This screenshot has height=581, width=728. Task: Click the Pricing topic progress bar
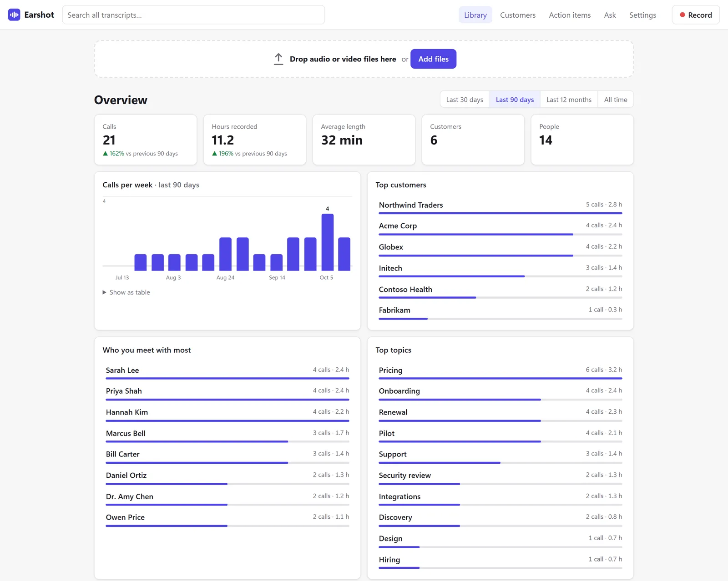pos(500,378)
